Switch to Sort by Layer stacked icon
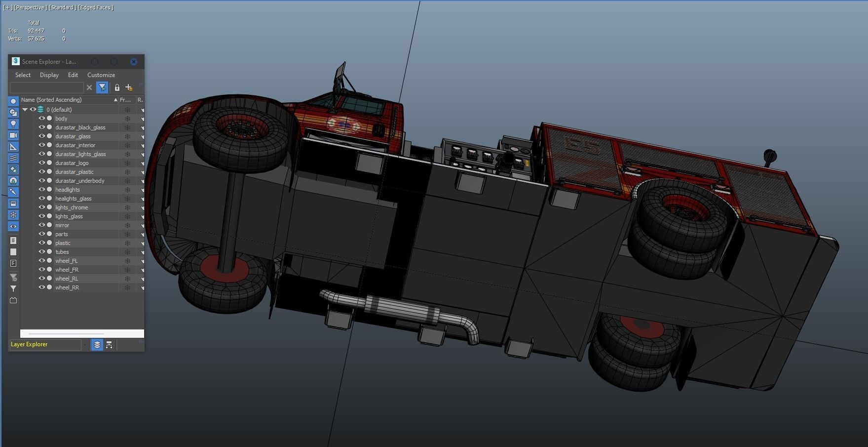 click(97, 345)
